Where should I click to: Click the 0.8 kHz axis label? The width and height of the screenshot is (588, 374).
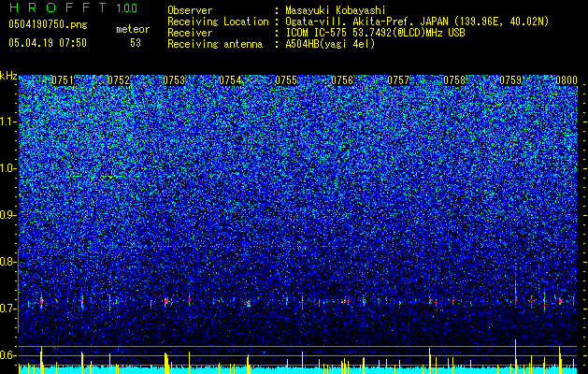tap(7, 262)
